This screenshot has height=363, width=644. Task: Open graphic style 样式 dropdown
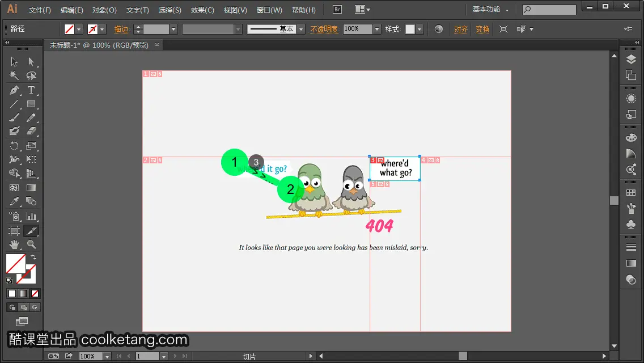[420, 29]
